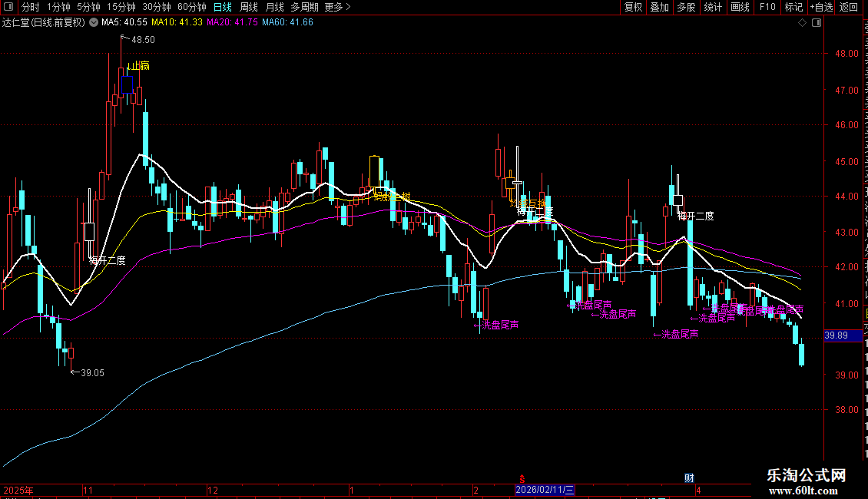
Task: Toggle the left sidebar panel icon
Action: [x=8, y=7]
